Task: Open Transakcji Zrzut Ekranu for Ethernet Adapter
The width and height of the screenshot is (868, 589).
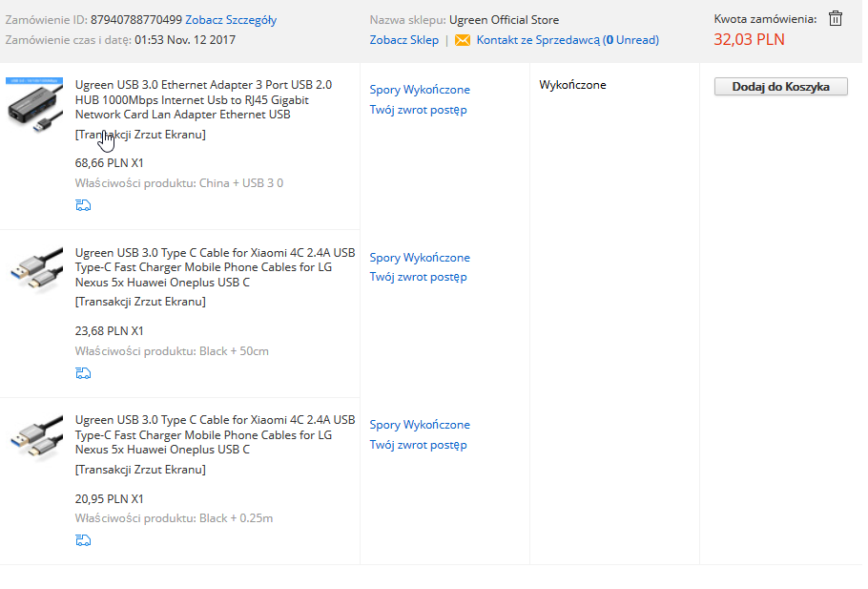Action: pos(140,135)
